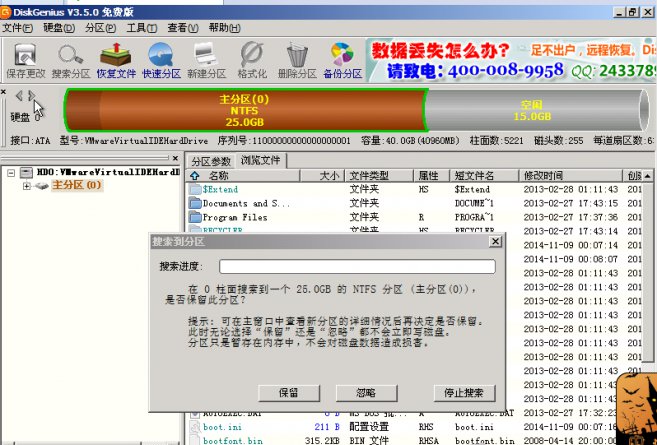Click the DOCUME~1 short file name
Image resolution: width=657 pixels, height=445 pixels.
(474, 203)
